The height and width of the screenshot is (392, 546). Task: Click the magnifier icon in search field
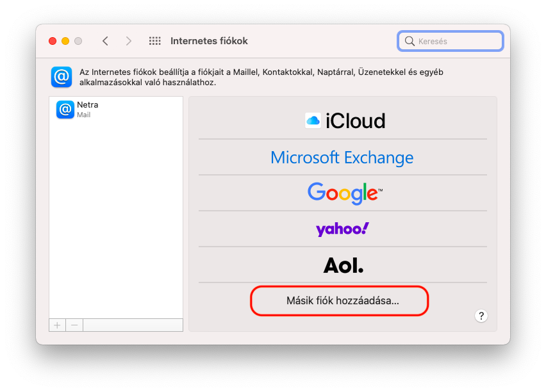[409, 40]
